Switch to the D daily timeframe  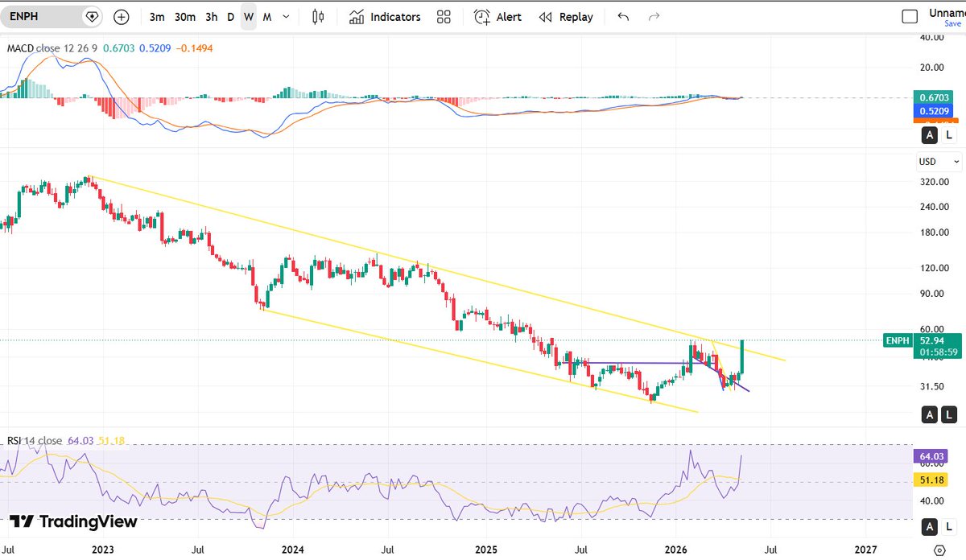pos(230,17)
